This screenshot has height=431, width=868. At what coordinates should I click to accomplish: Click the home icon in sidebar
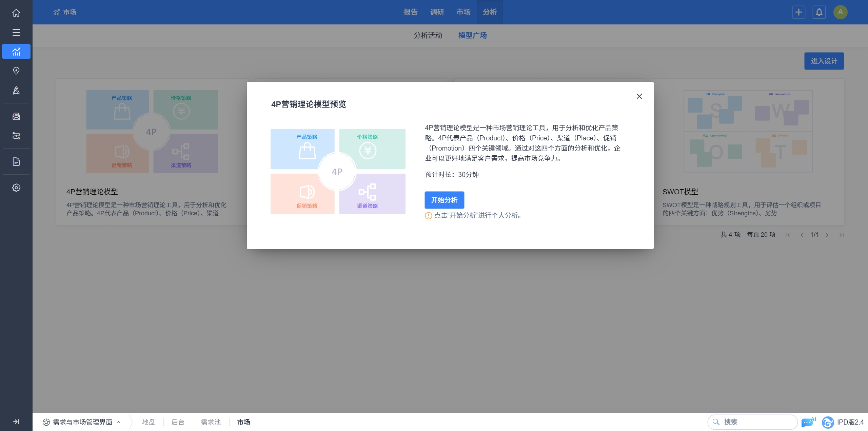point(16,13)
